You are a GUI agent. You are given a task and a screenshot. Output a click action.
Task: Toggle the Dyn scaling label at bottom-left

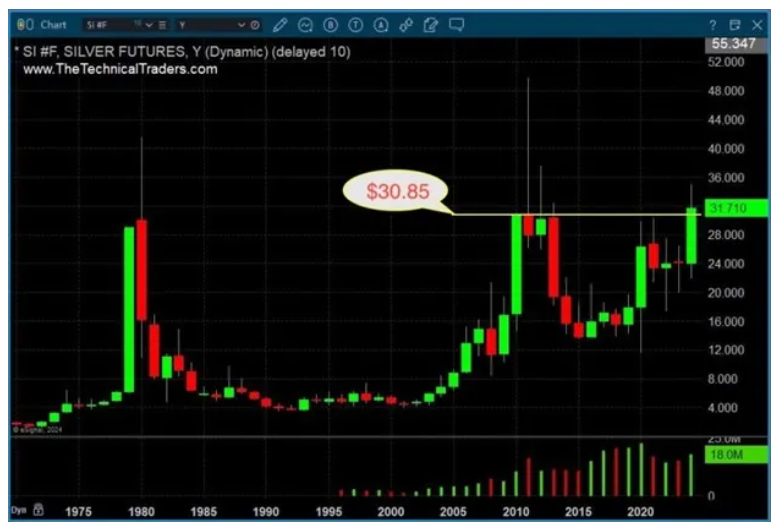click(19, 509)
